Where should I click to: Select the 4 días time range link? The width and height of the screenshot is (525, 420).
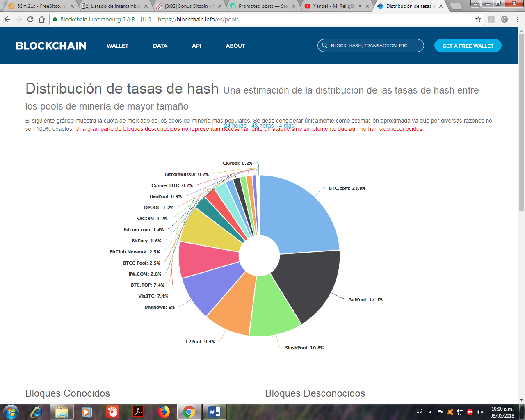[x=286, y=126]
